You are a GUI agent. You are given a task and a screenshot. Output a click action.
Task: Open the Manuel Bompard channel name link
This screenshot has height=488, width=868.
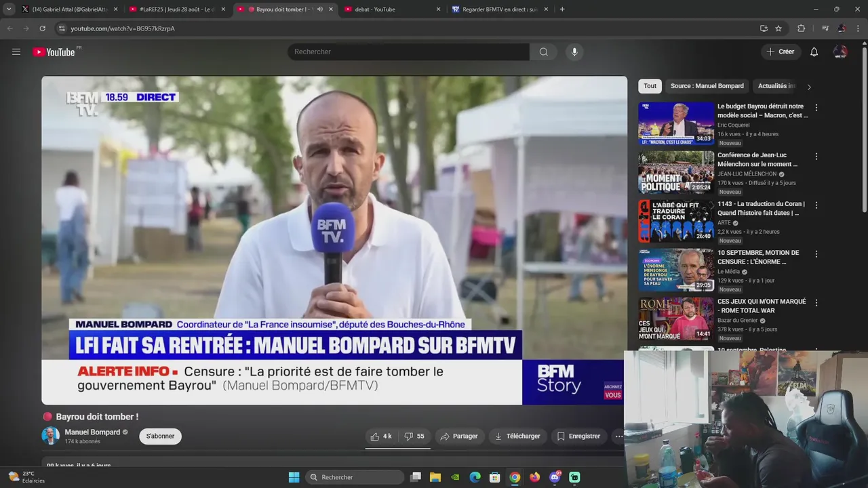click(x=92, y=432)
